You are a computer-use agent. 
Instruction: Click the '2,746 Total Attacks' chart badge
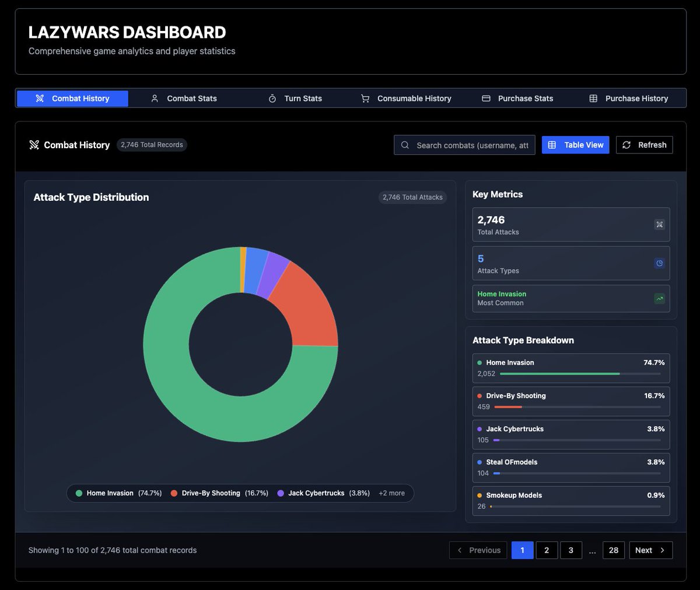pyautogui.click(x=412, y=197)
